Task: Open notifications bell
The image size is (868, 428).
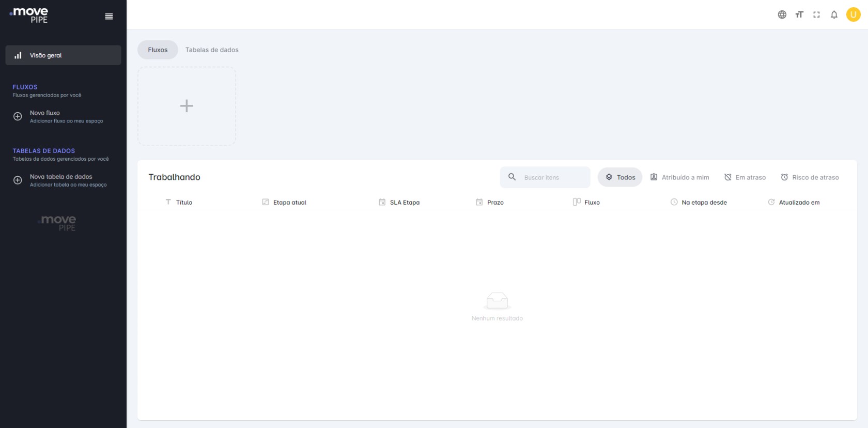Action: click(x=834, y=14)
